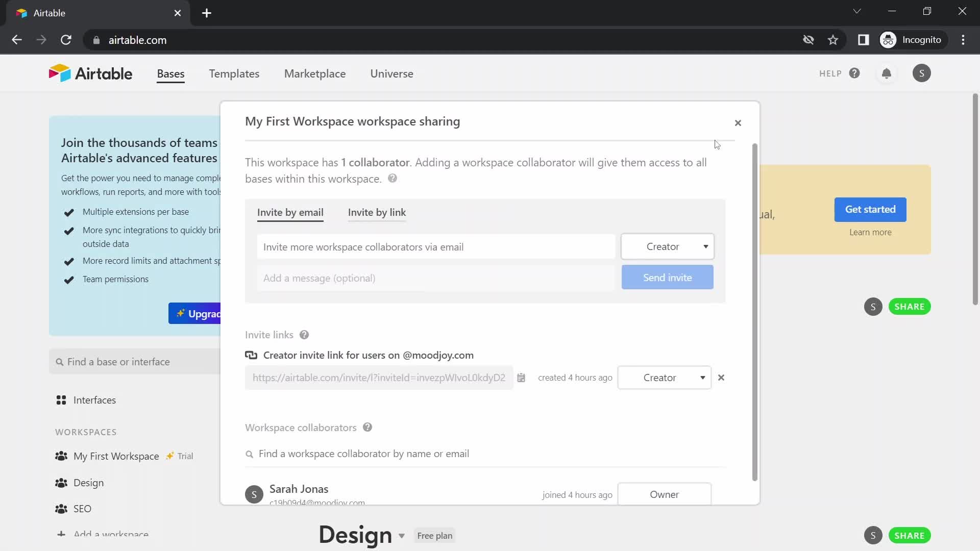The width and height of the screenshot is (980, 551).
Task: Select Creator role dropdown in invite form
Action: point(667,246)
